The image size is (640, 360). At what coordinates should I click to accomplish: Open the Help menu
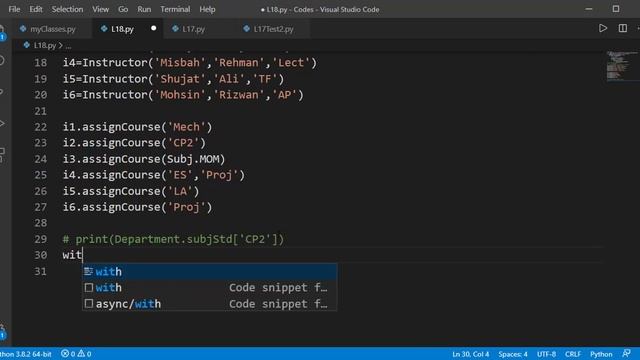207,9
